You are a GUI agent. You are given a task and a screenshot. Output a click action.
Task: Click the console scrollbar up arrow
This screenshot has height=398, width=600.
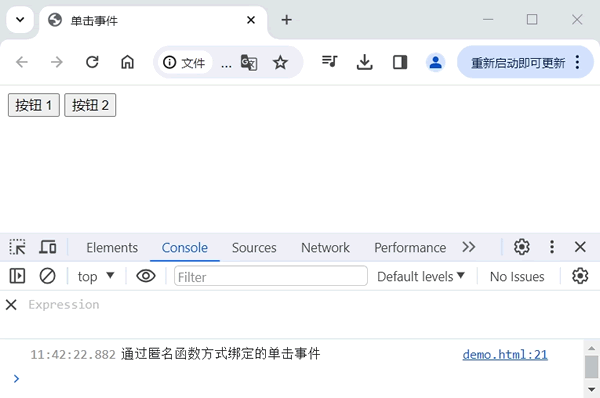(592, 348)
